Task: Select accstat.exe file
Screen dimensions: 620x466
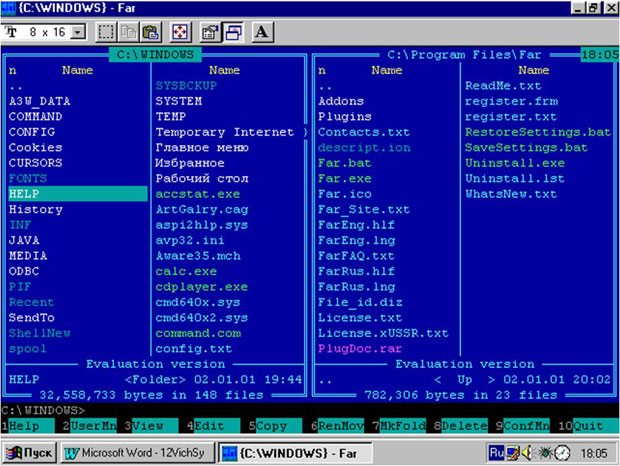Action: coord(198,194)
